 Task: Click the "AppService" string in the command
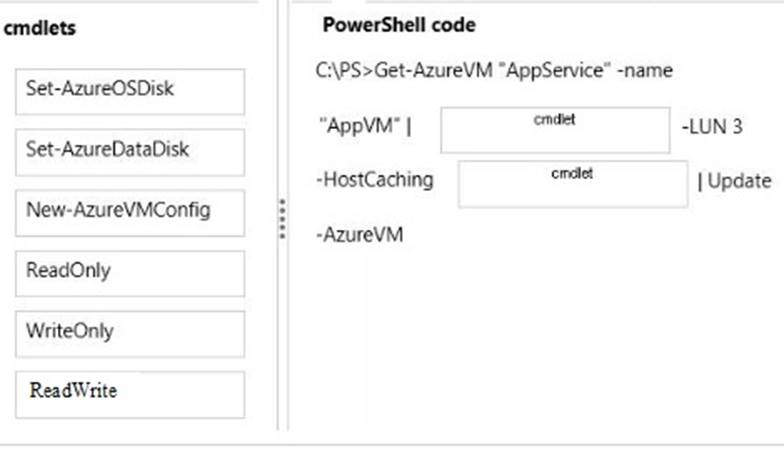pos(560,71)
